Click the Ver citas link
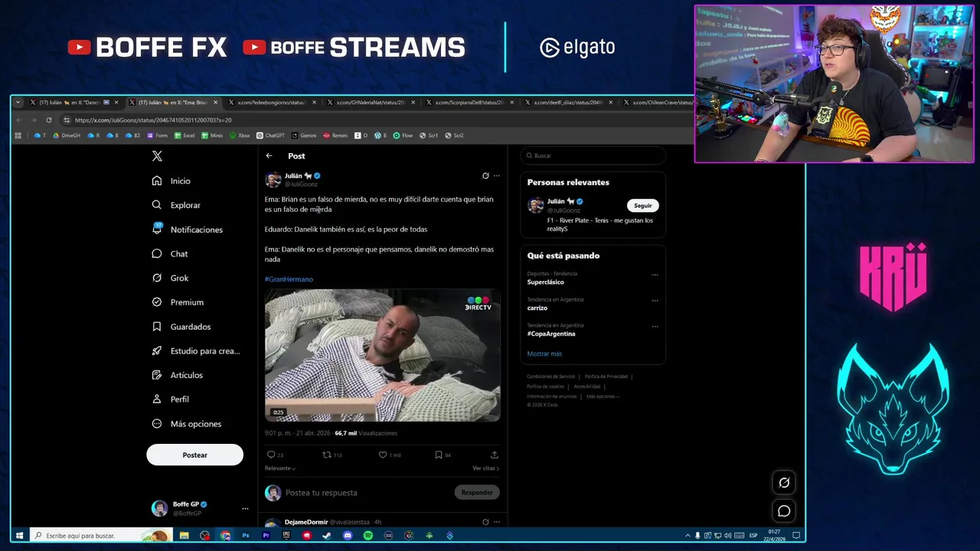980x551 pixels. [x=485, y=468]
